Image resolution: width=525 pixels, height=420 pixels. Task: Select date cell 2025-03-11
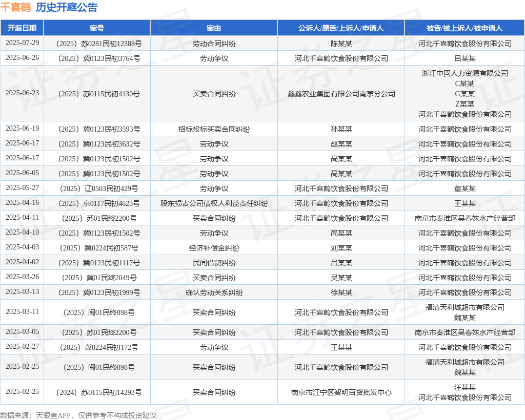[22, 311]
